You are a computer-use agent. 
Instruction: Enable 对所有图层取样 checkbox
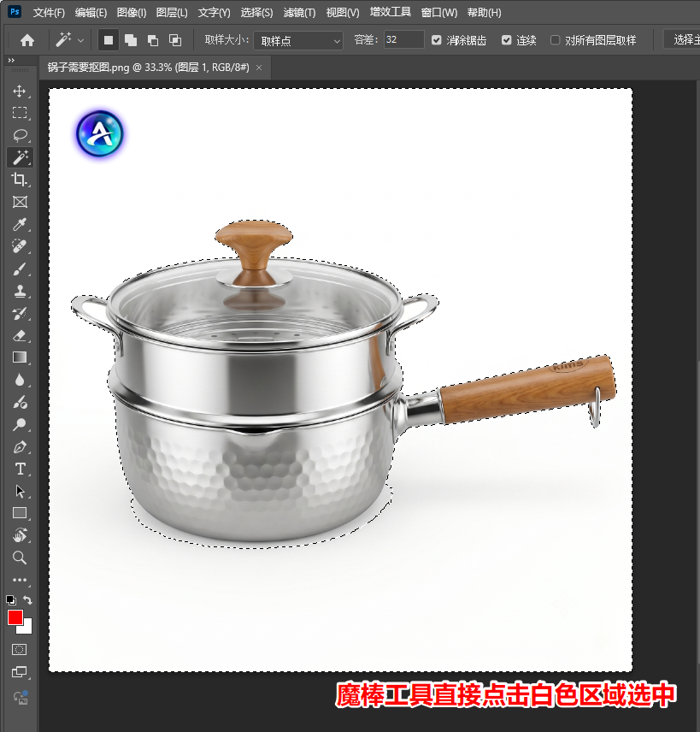coord(556,40)
